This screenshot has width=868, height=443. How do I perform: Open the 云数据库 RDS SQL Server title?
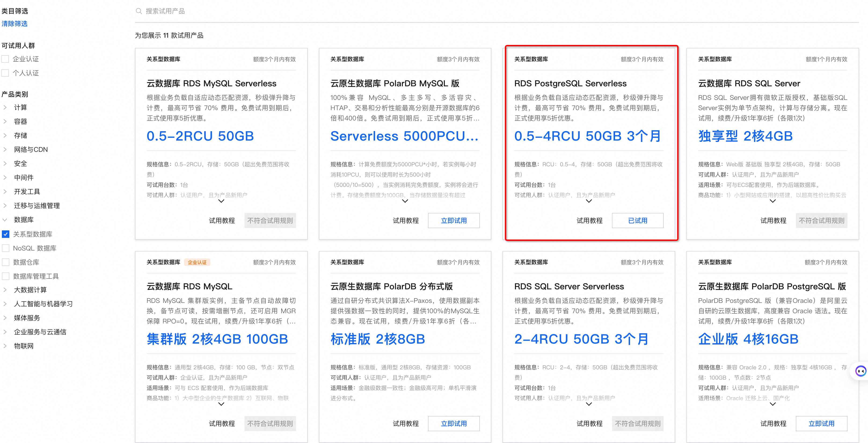[x=749, y=83]
